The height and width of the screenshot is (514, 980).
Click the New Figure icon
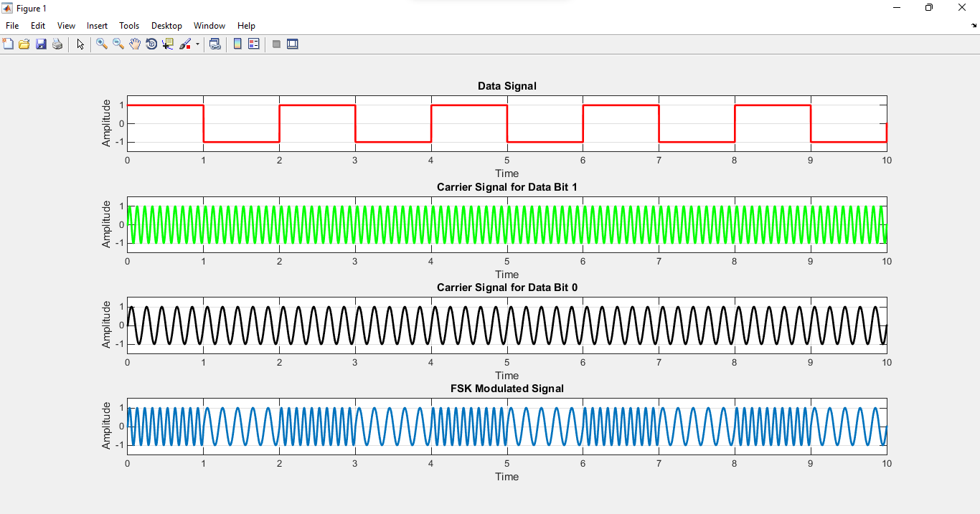tap(9, 44)
